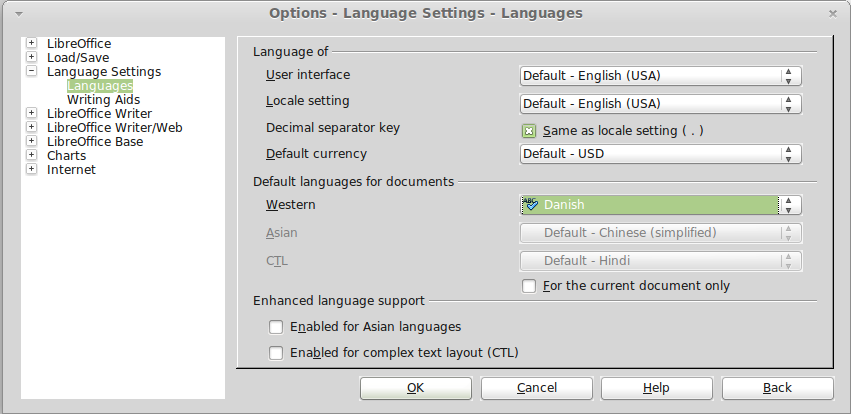The image size is (851, 414).
Task: Expand the LibreOffice tree node
Action: point(31,43)
